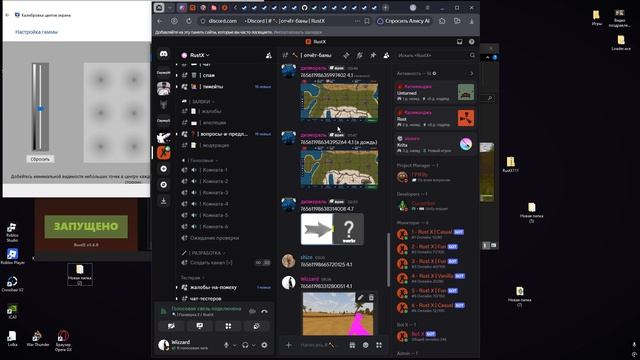Open Discord direct messages home icon
This screenshot has width=640, height=360.
tap(164, 54)
